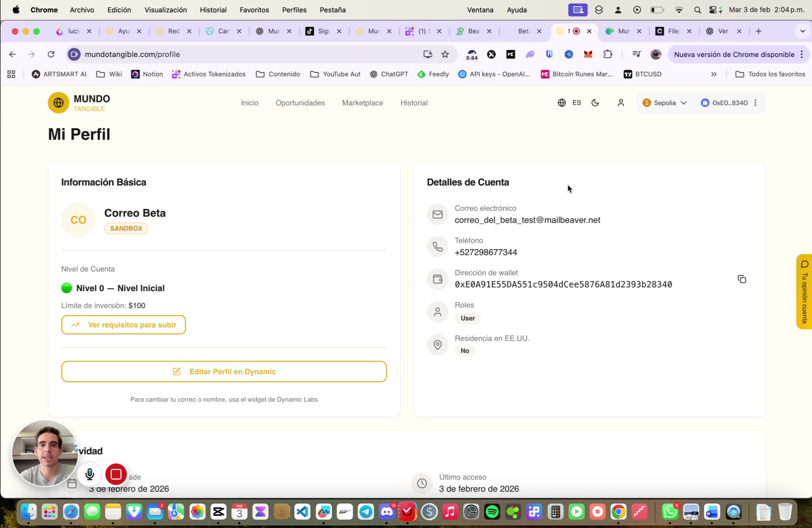Open wallet 0xE0...8340 options menu
812x528 pixels.
pos(756,103)
